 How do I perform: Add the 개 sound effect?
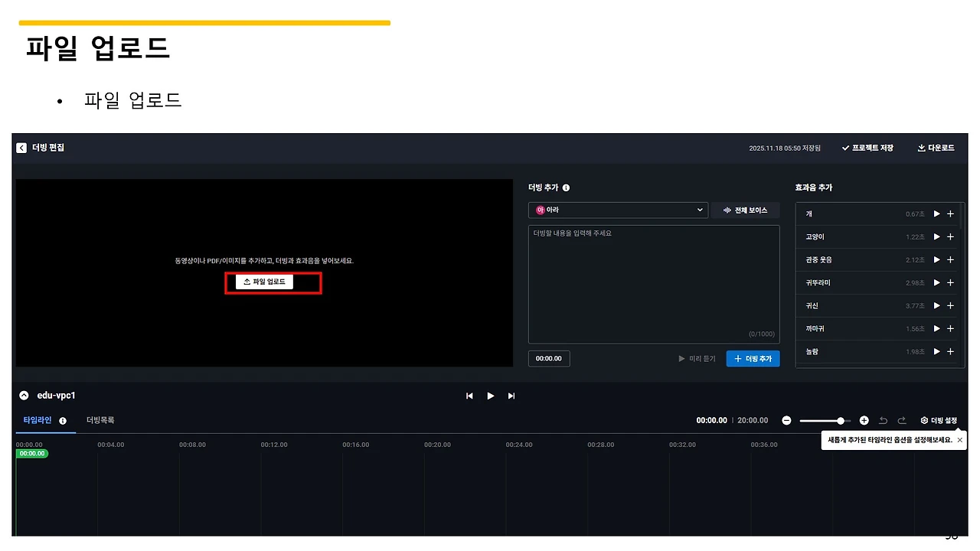[x=950, y=214]
